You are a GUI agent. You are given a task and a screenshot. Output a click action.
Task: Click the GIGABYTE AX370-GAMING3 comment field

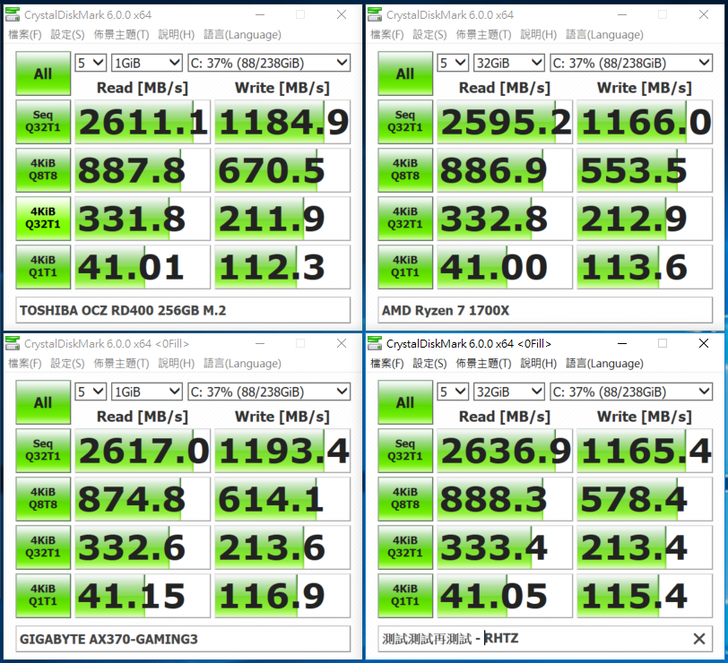coord(183,639)
